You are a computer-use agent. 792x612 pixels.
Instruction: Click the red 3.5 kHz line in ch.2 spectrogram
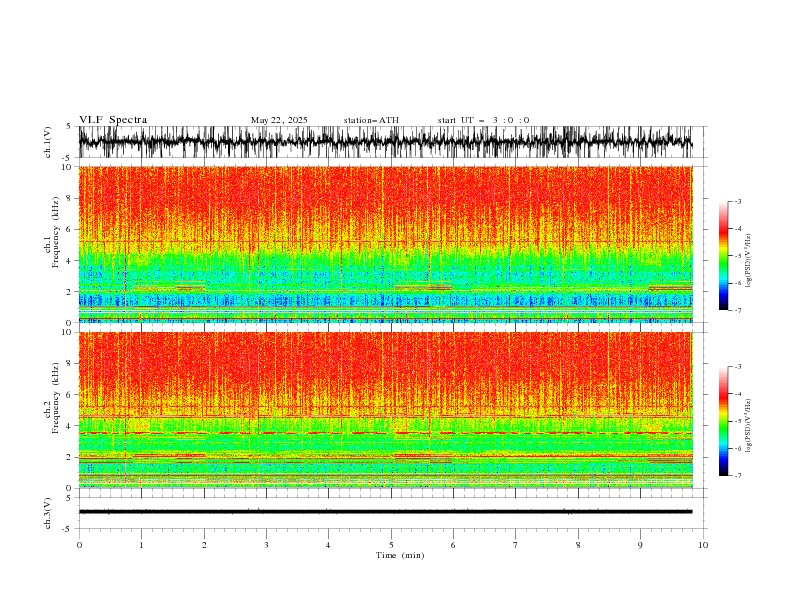(x=385, y=433)
